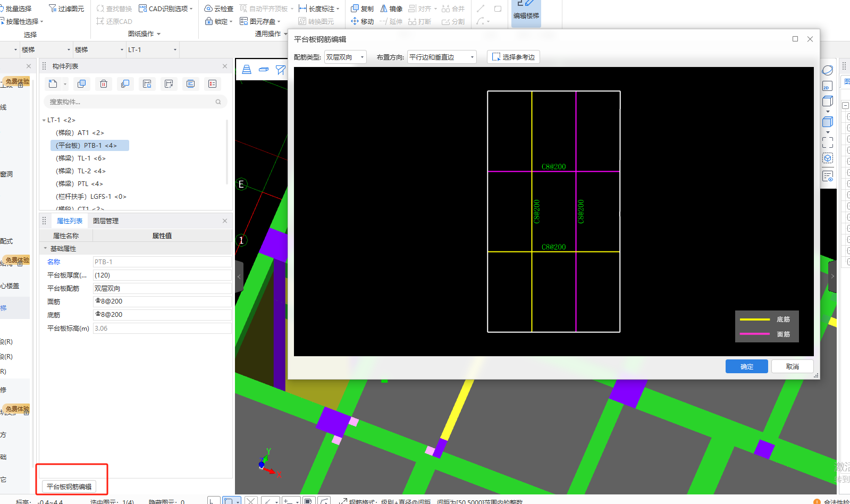Click the filter funnel icon above canvas
The height and width of the screenshot is (504, 850).
[x=281, y=70]
